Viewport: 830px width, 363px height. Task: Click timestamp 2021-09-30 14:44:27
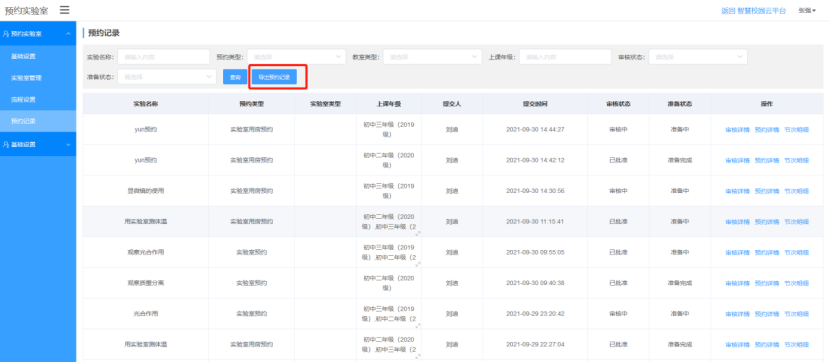(535, 129)
